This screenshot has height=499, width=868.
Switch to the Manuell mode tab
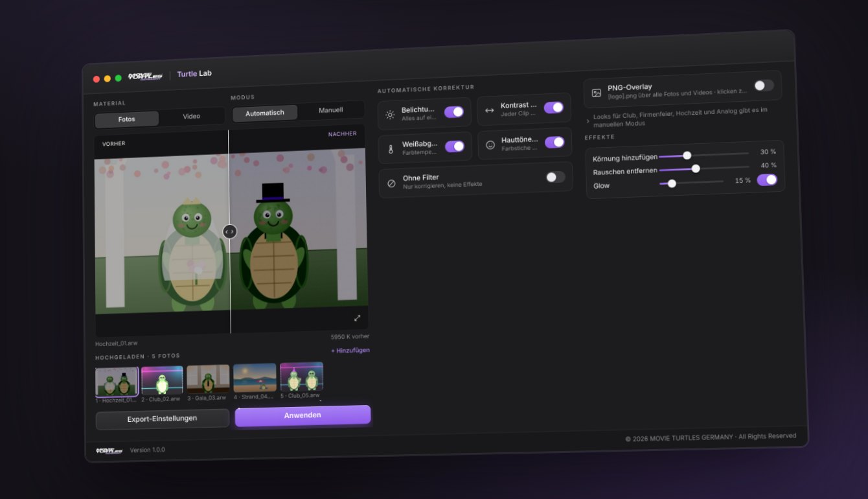point(331,110)
